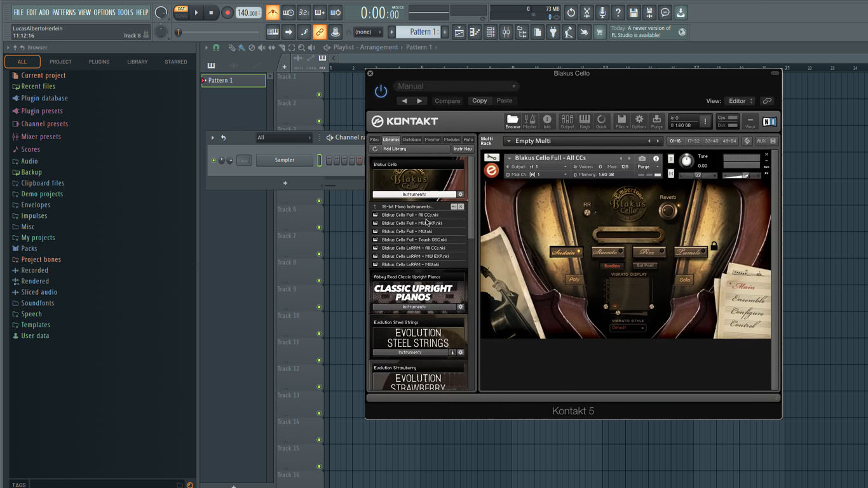Open Kontakt Output section icon

[567, 121]
